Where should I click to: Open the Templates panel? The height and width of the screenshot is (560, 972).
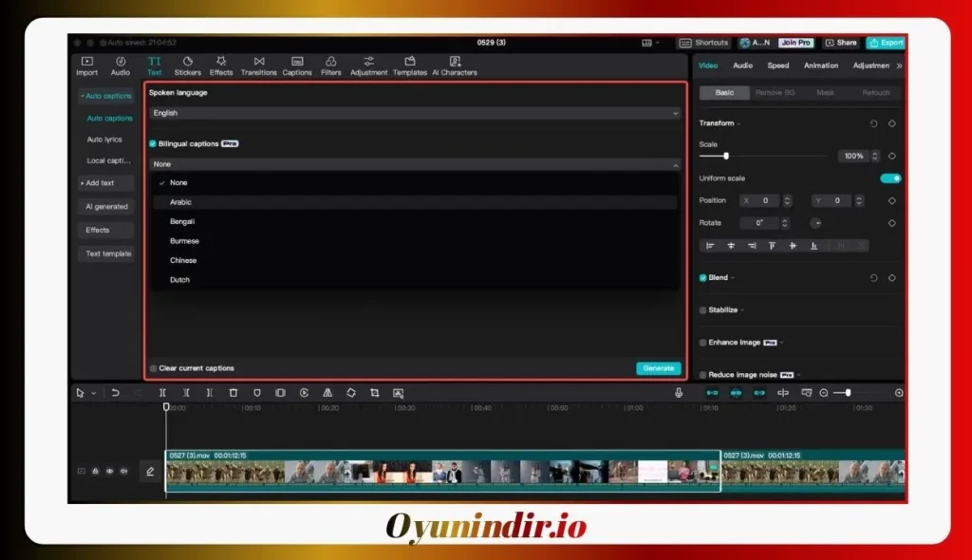410,65
